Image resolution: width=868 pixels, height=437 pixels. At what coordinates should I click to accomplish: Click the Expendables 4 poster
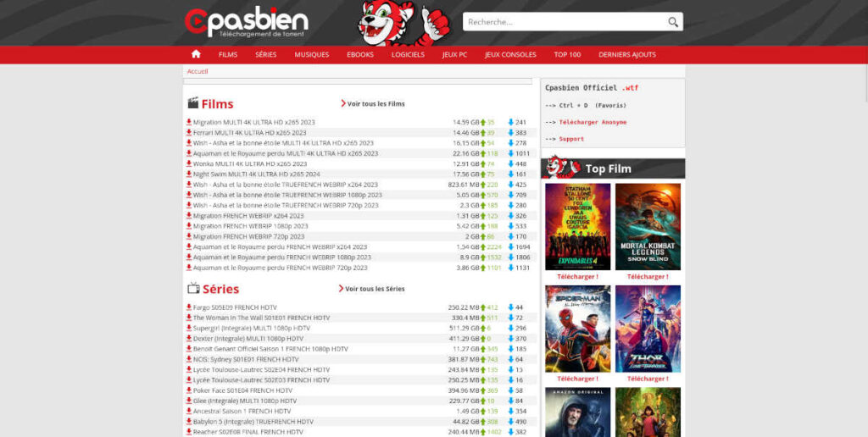(x=577, y=227)
